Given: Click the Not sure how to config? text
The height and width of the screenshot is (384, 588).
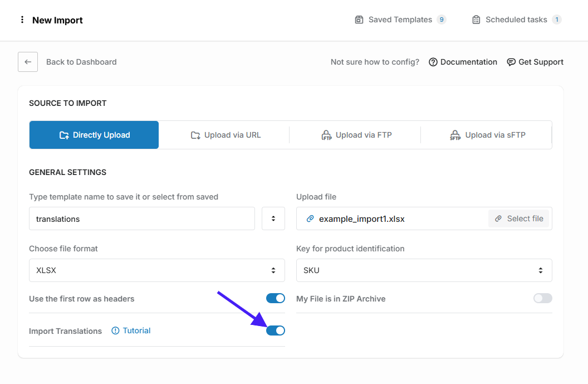Looking at the screenshot, I should (375, 62).
